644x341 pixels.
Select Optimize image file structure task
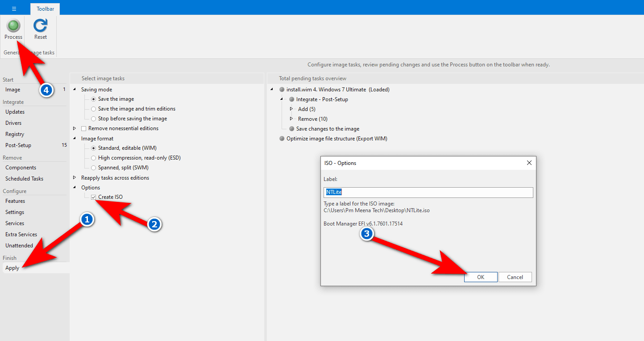pyautogui.click(x=337, y=139)
